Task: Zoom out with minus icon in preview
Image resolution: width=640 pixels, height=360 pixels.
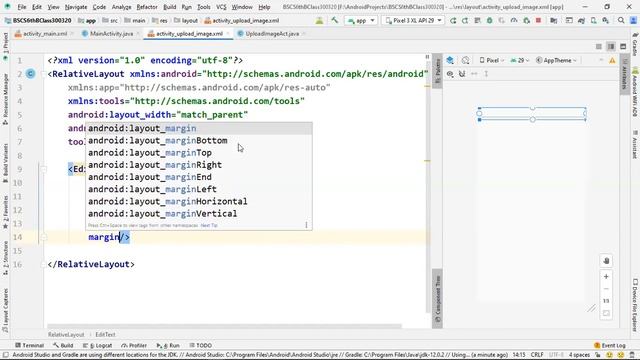Action: pyautogui.click(x=606, y=289)
